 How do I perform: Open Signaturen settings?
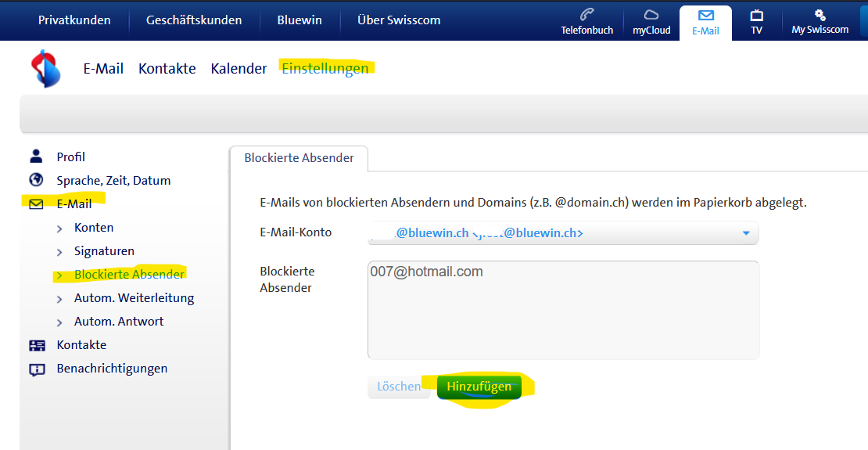[104, 251]
